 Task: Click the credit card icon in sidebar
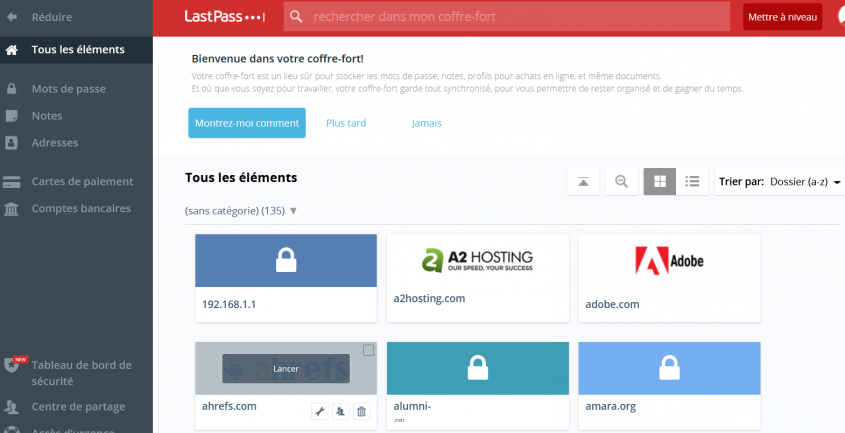click(11, 182)
